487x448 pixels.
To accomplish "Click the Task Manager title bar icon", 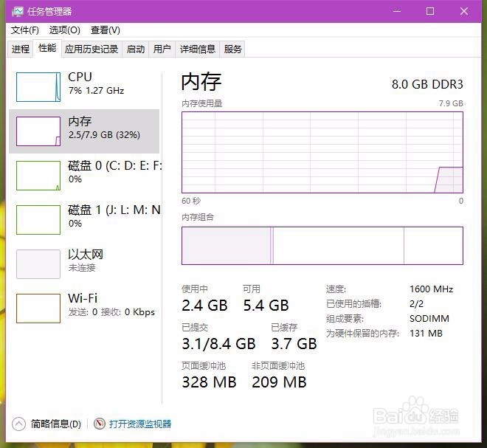I will tap(18, 12).
